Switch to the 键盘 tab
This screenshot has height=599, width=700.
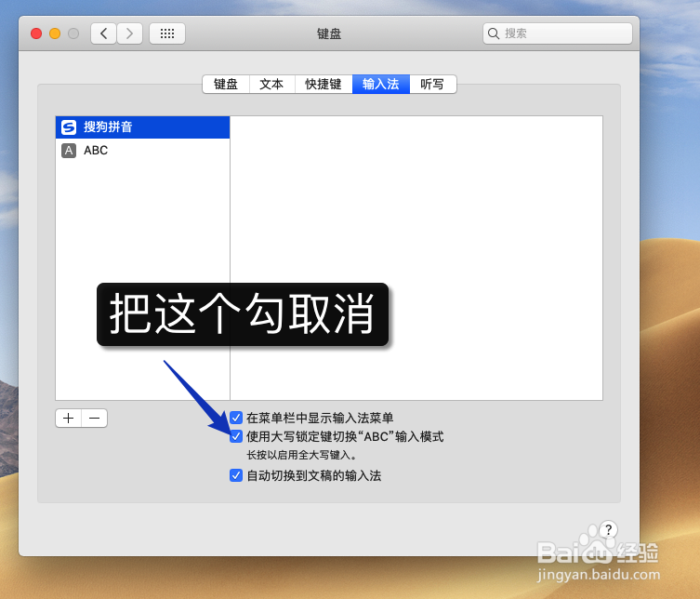(x=226, y=84)
